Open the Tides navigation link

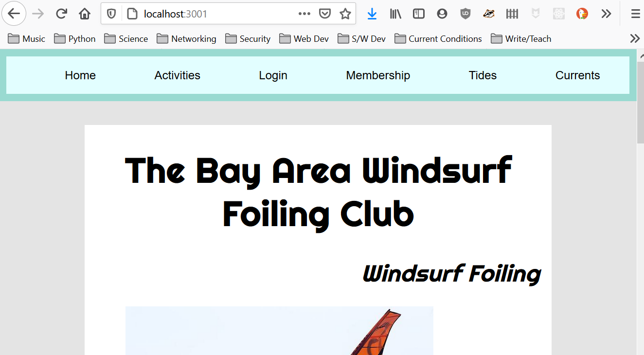click(x=483, y=75)
